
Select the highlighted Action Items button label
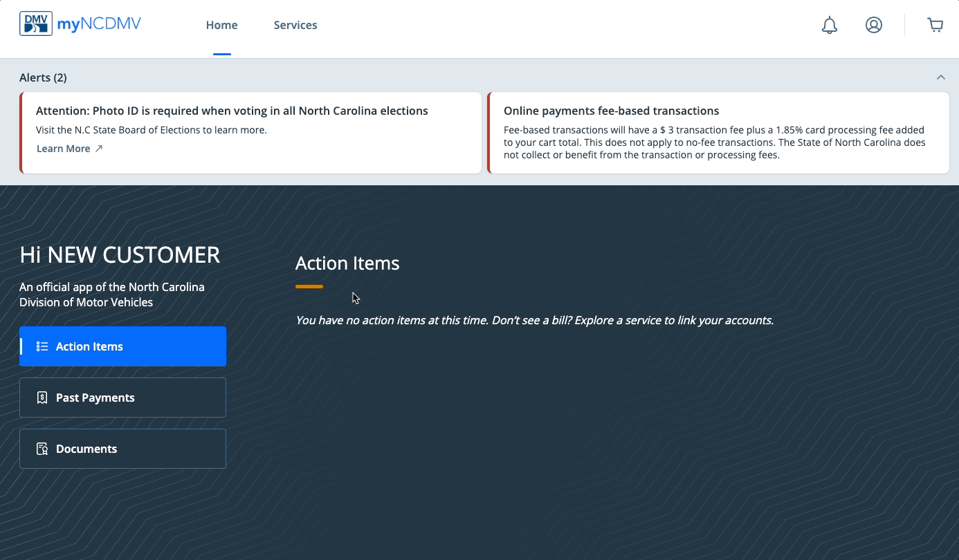coord(89,346)
